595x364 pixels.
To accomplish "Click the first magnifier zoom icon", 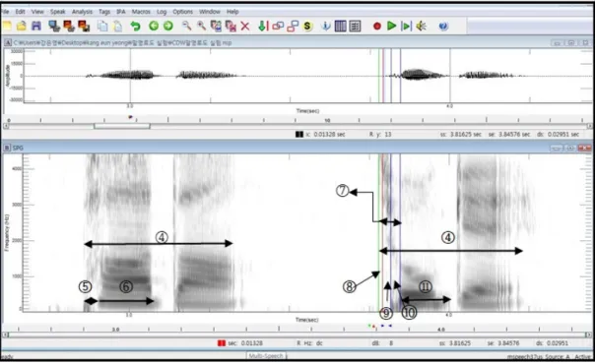I will pos(186,26).
